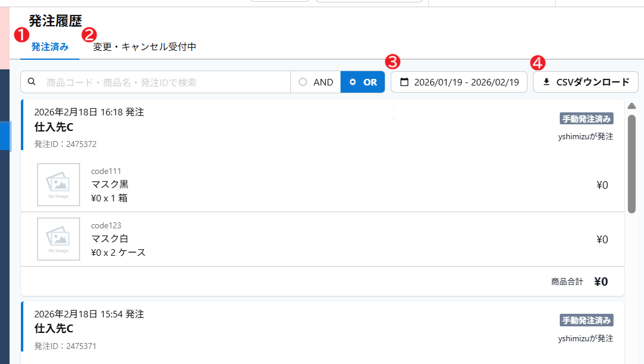This screenshot has width=644, height=364.
Task: Click the CSV download arrow icon
Action: click(546, 82)
